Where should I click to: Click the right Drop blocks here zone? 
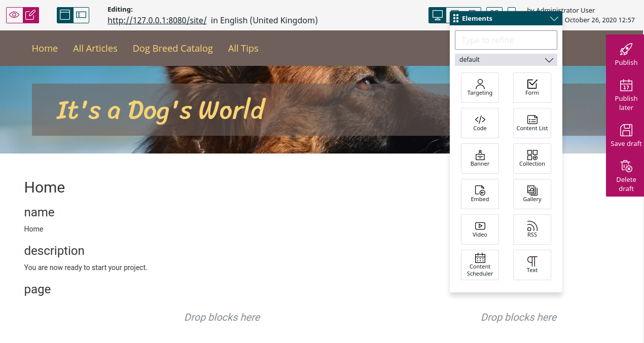[x=519, y=317]
